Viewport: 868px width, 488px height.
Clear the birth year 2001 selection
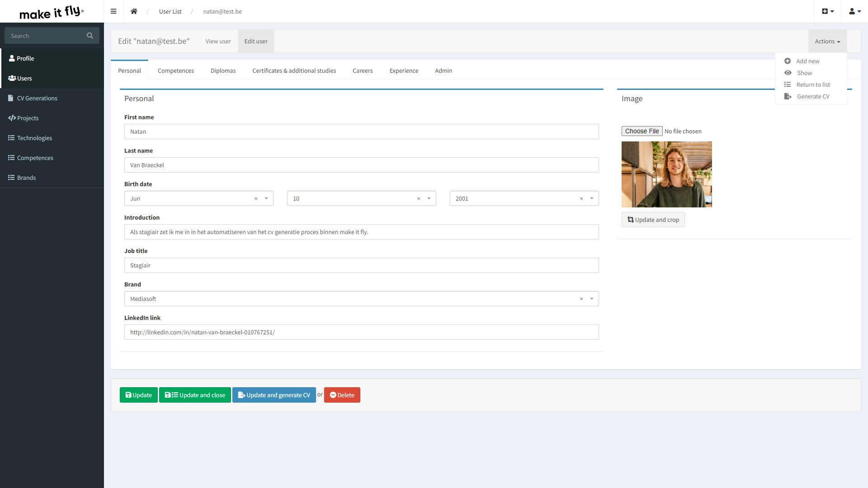pyautogui.click(x=581, y=198)
